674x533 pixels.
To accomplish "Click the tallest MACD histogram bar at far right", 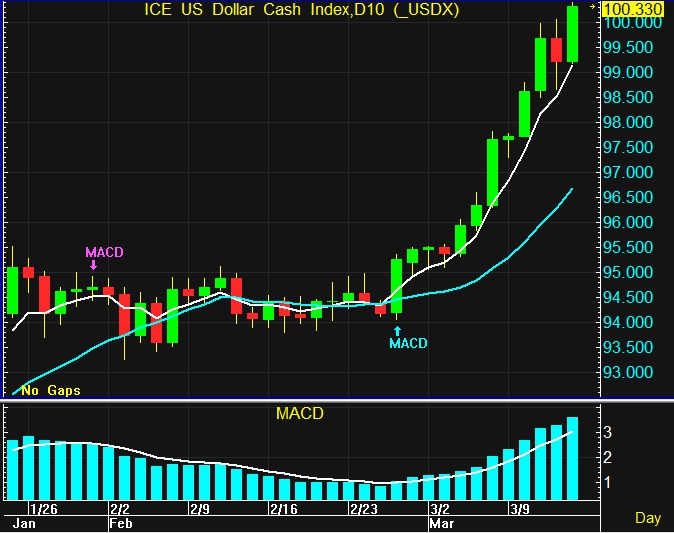I will point(572,458).
